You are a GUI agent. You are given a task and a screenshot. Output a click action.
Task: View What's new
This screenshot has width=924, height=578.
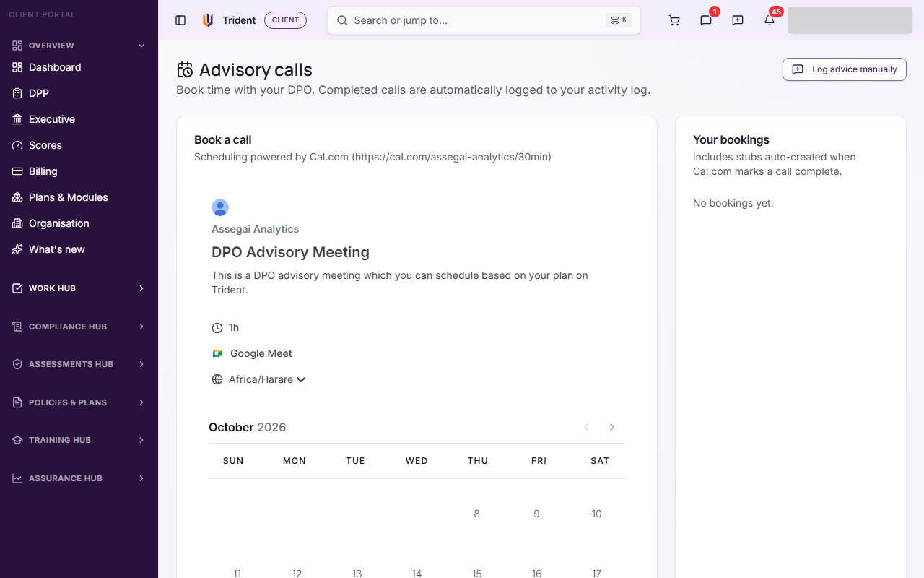coord(79,249)
